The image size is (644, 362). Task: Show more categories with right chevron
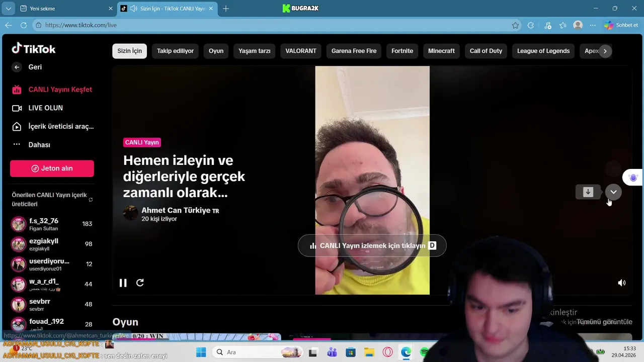[605, 51]
